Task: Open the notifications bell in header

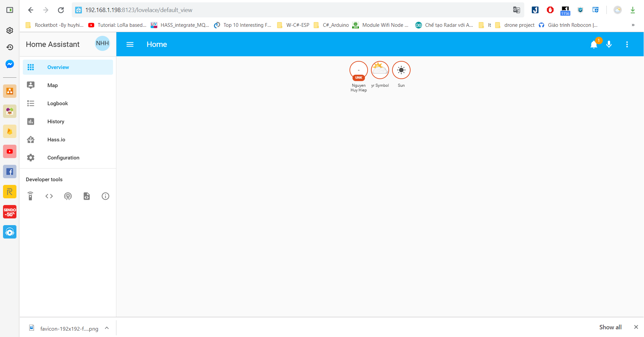Action: pos(594,44)
